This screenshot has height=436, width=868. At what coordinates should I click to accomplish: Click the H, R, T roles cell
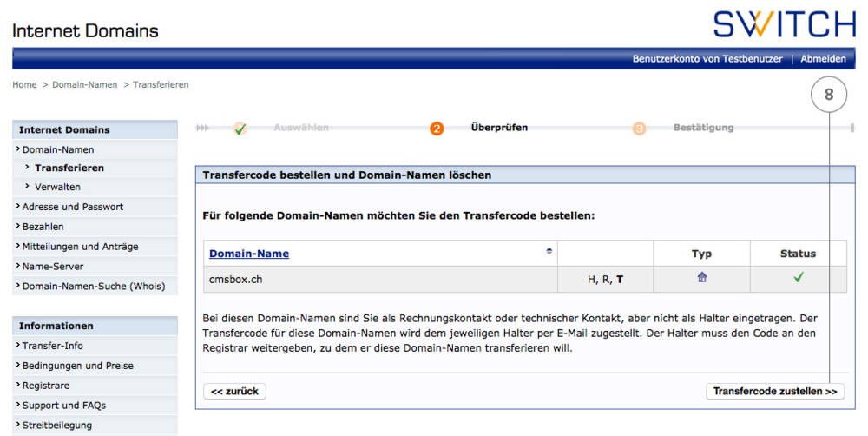(605, 279)
